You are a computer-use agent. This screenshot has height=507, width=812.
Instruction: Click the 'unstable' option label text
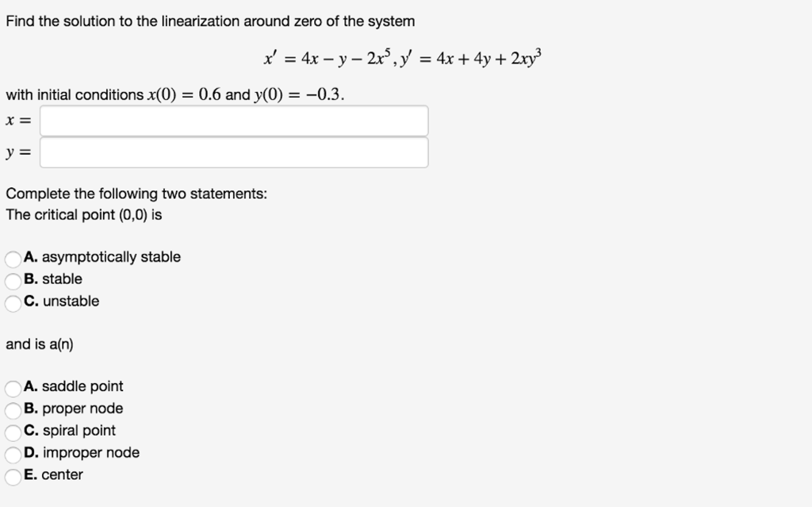point(71,301)
